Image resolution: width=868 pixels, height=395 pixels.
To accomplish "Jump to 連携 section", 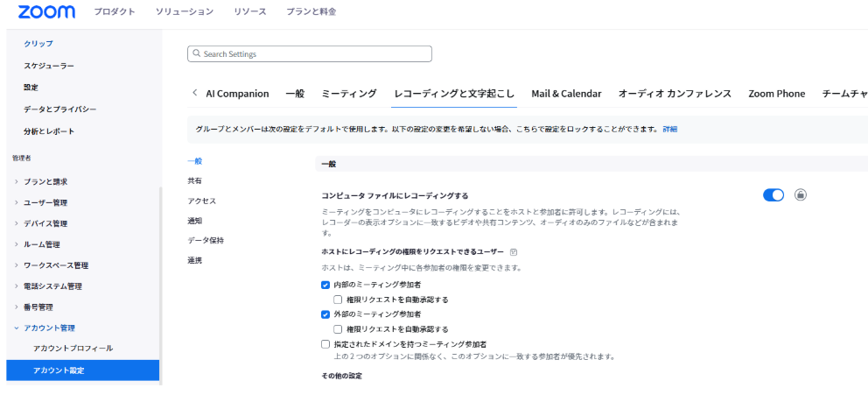I will (x=195, y=260).
